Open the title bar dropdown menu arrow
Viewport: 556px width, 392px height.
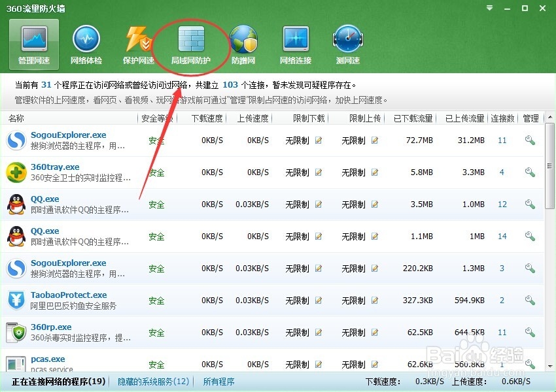click(489, 8)
